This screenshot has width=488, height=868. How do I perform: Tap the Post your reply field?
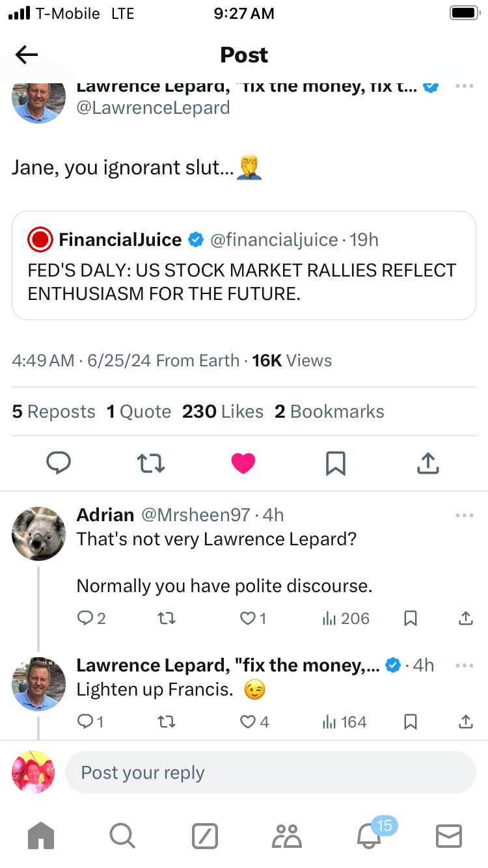pyautogui.click(x=270, y=772)
